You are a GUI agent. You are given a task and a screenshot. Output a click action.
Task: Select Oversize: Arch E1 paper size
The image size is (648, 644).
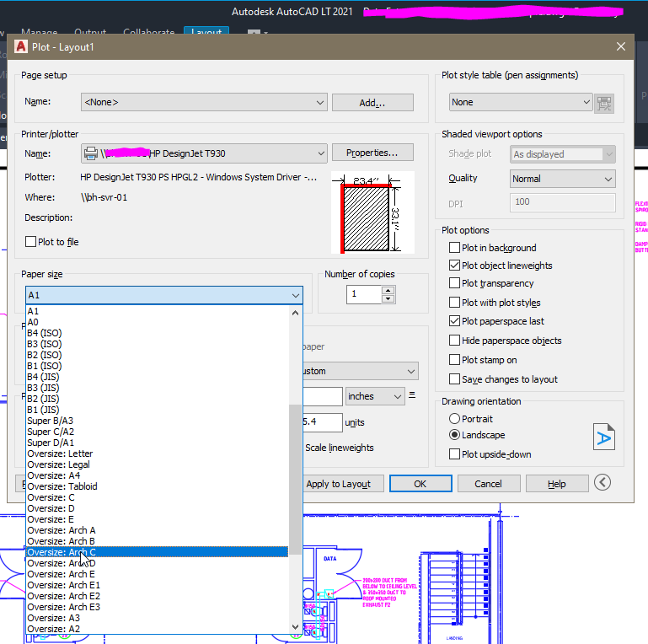click(157, 585)
